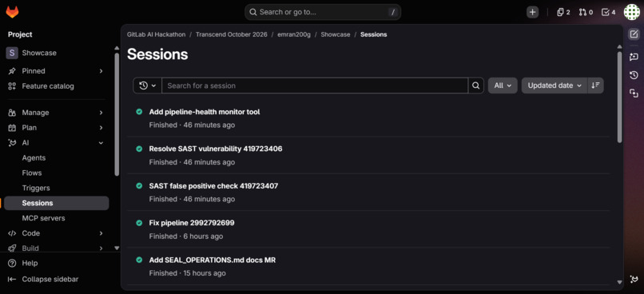Expand the Code section chevron
Viewport: 644px width, 294px height.
(x=101, y=233)
